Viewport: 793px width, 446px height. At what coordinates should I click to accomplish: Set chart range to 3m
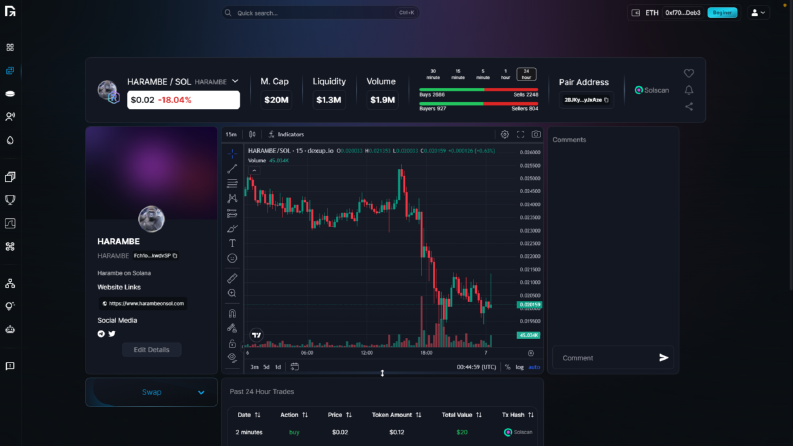(254, 367)
